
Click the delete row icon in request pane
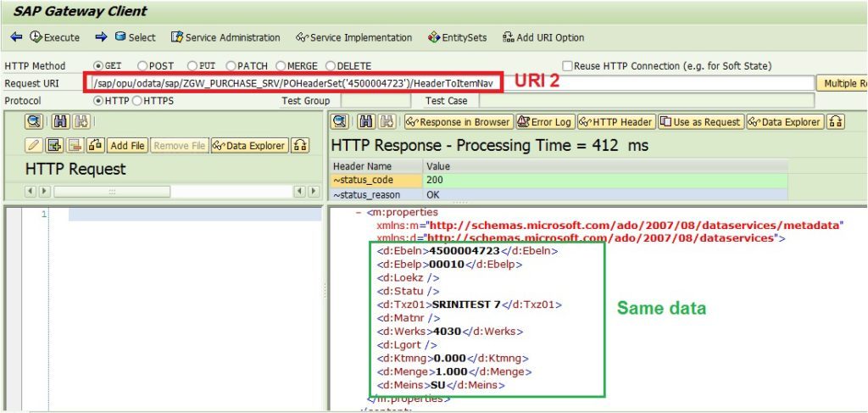[75, 146]
